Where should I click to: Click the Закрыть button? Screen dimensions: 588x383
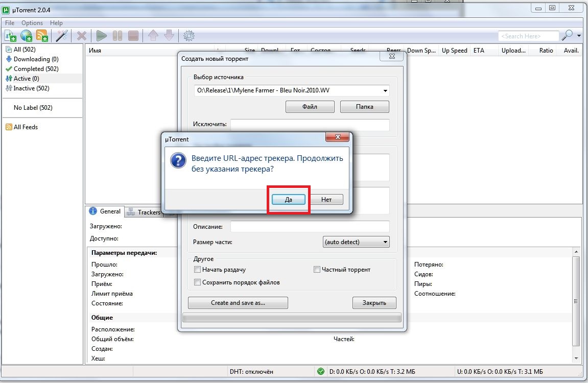pyautogui.click(x=374, y=303)
